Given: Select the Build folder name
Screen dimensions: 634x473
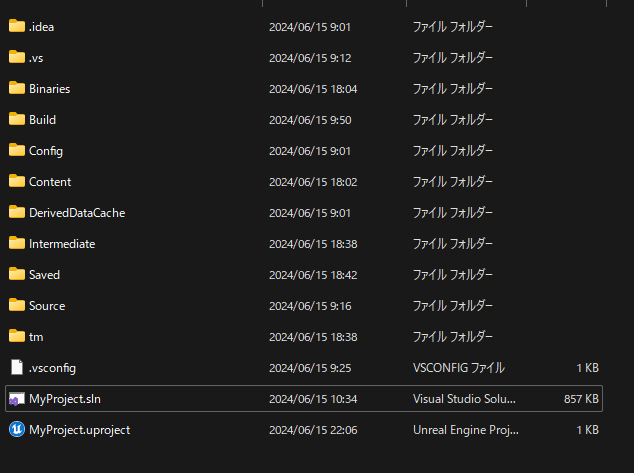Looking at the screenshot, I should pos(42,120).
